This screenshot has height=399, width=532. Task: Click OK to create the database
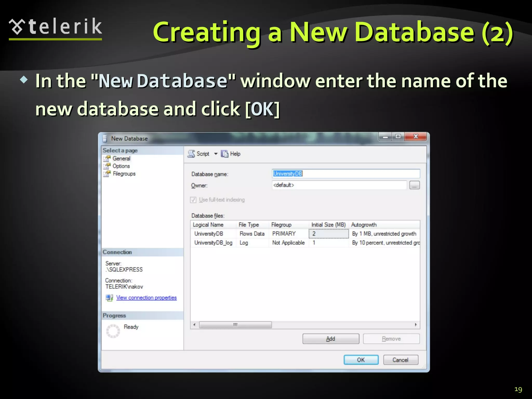tap(361, 360)
